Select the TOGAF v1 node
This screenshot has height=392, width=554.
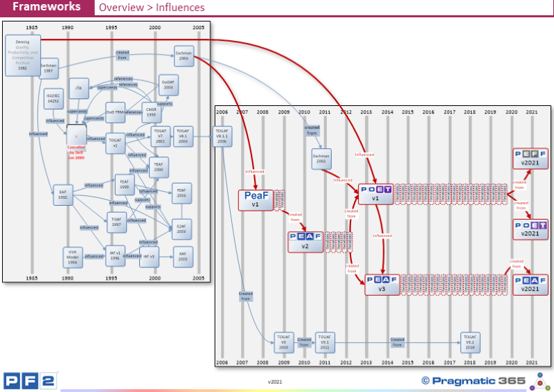(x=115, y=143)
